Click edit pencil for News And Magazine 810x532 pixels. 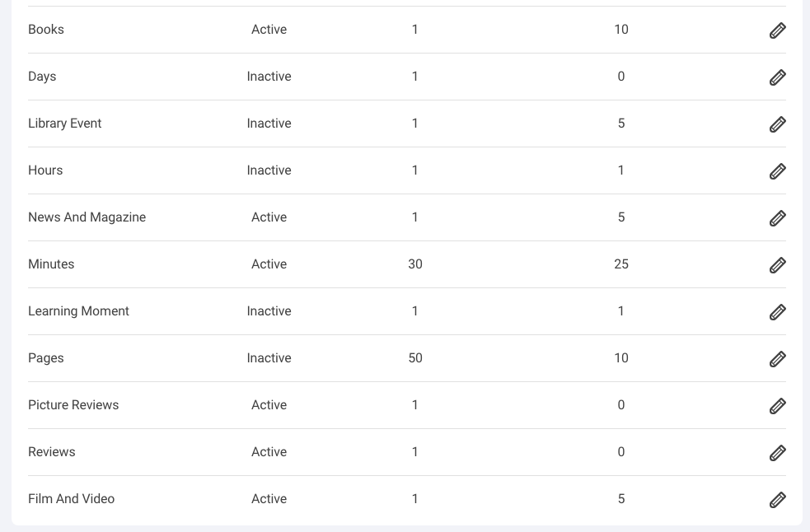pyautogui.click(x=778, y=218)
